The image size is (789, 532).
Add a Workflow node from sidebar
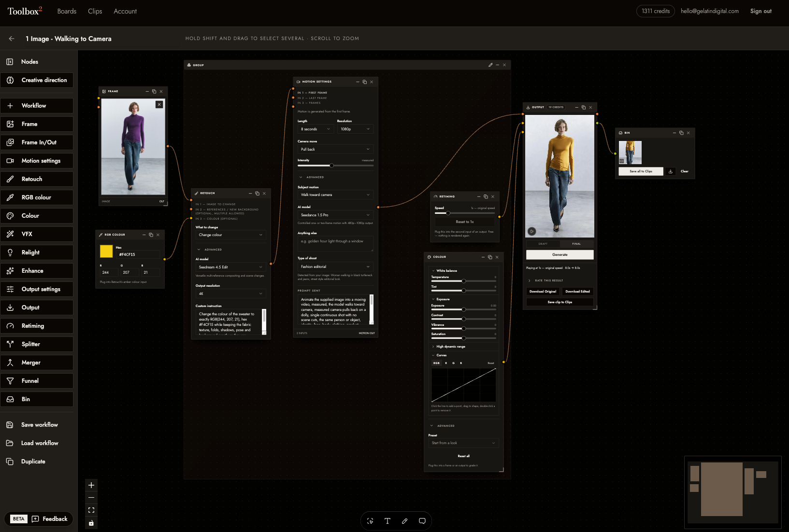coord(37,106)
